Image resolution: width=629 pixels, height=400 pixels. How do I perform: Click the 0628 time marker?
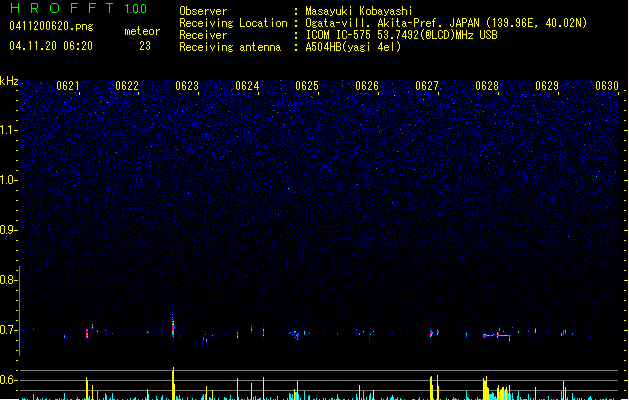[x=487, y=86]
